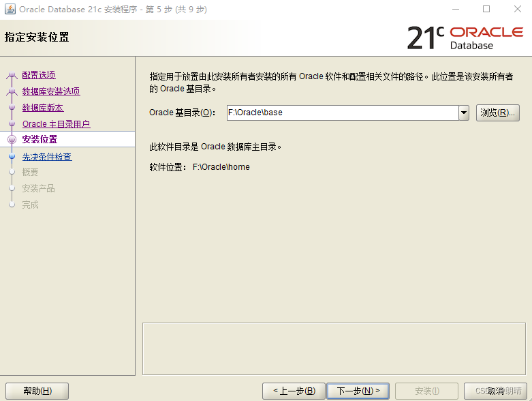Expand the Oracle 基目录 dropdown arrow
The height and width of the screenshot is (401, 532).
(x=464, y=113)
